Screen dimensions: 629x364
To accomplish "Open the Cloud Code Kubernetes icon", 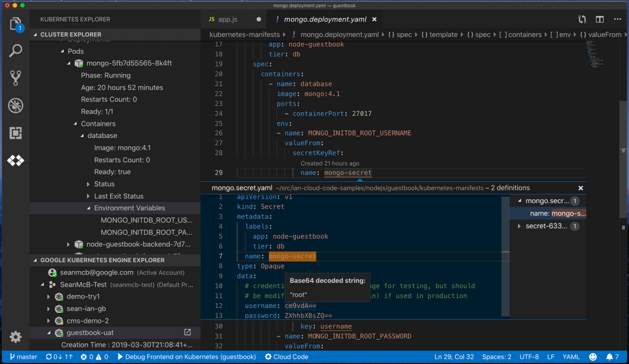I will coord(16,161).
